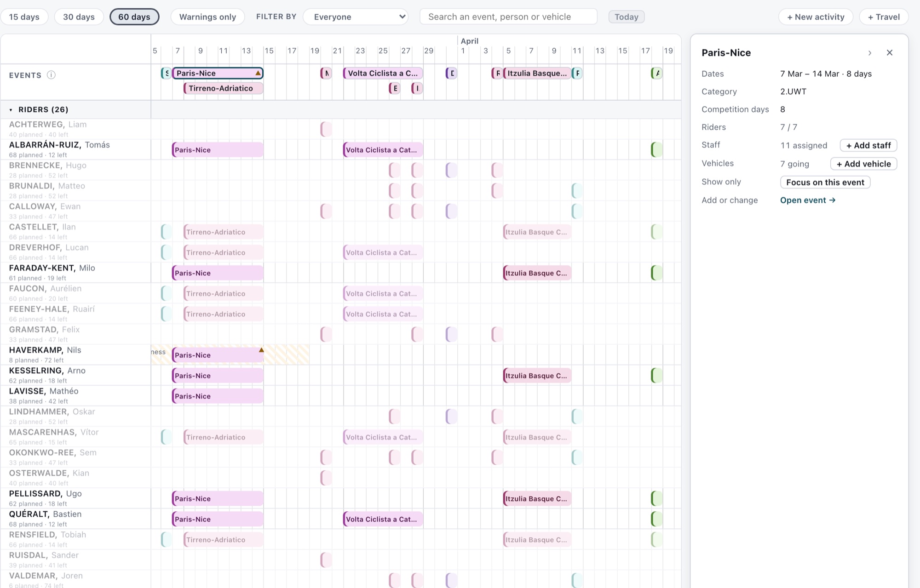920x588 pixels.
Task: Open the Everyone filter dropdown
Action: click(x=356, y=17)
